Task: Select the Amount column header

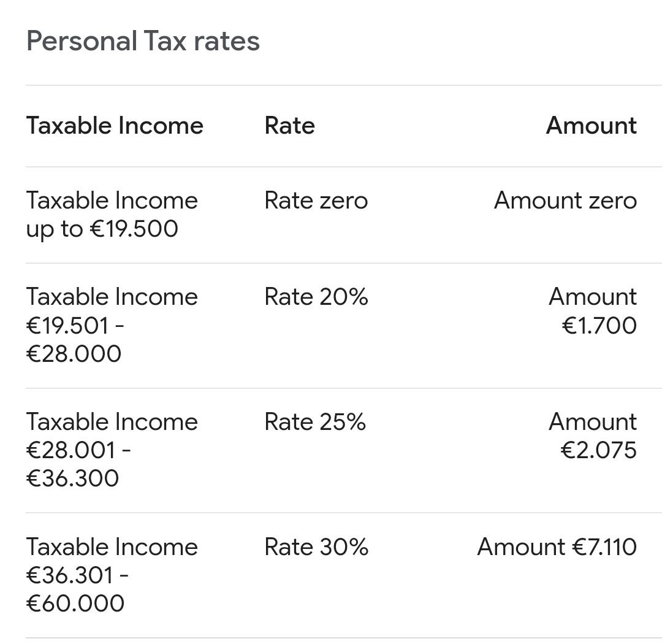Action: (x=591, y=126)
